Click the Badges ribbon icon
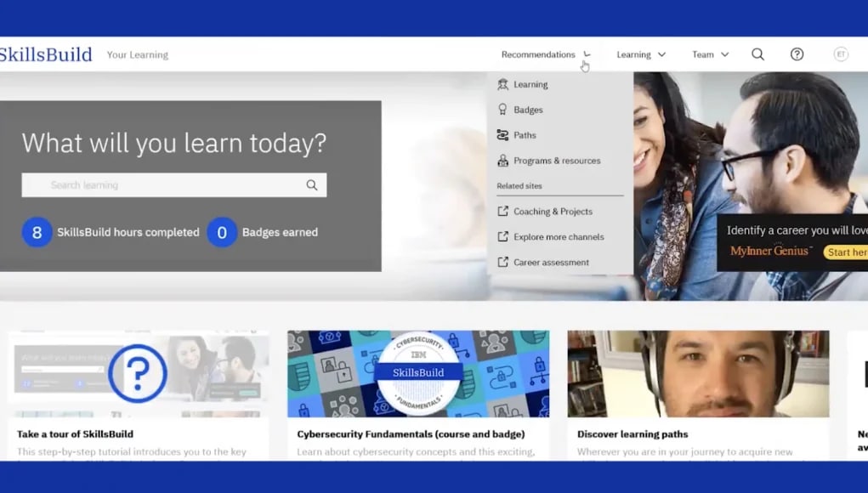The image size is (868, 493). [502, 110]
